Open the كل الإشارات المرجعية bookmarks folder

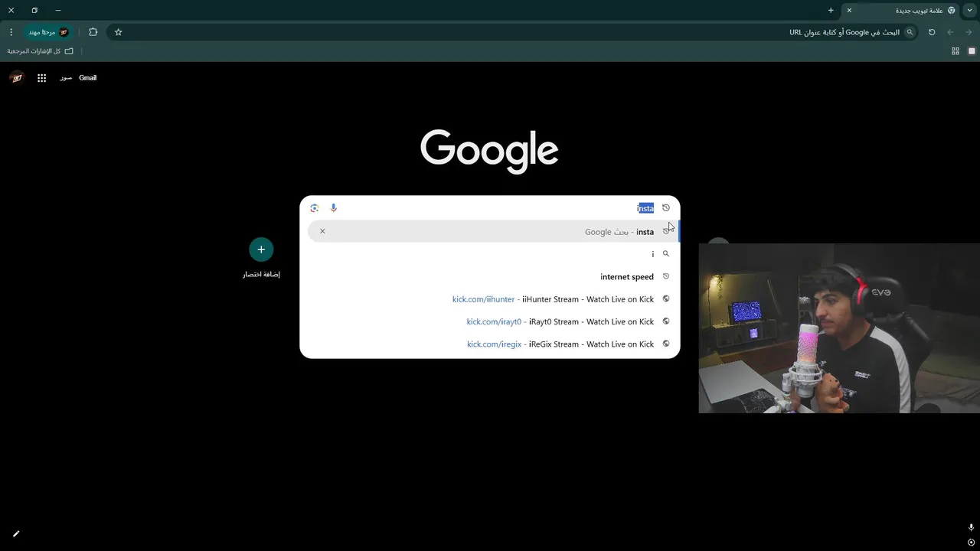[x=41, y=51]
